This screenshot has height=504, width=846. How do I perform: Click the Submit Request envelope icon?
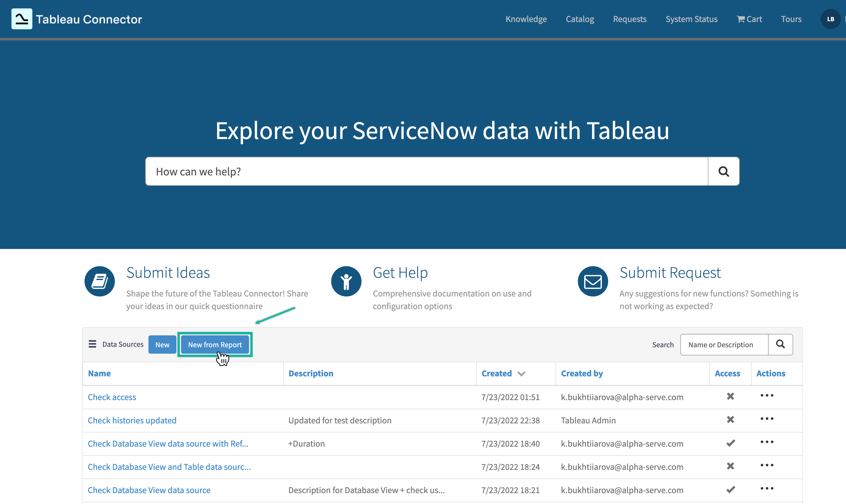(x=593, y=281)
